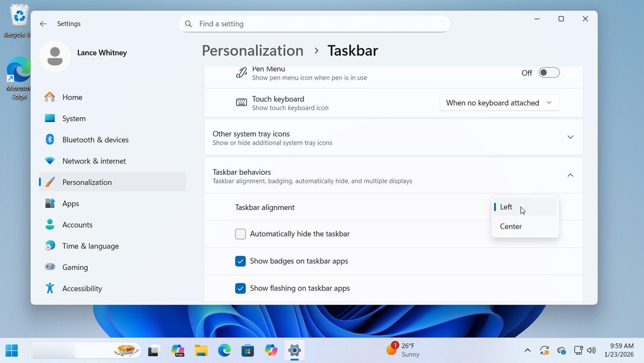Click the Time & language globe icon
644x363 pixels.
[x=50, y=246]
